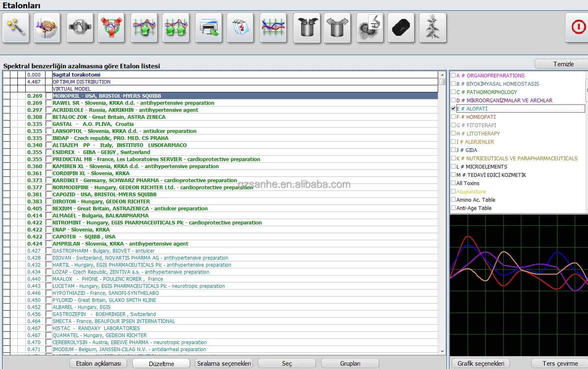Open the red arrows comparison tool
The height and width of the screenshot is (369, 588).
click(x=111, y=27)
